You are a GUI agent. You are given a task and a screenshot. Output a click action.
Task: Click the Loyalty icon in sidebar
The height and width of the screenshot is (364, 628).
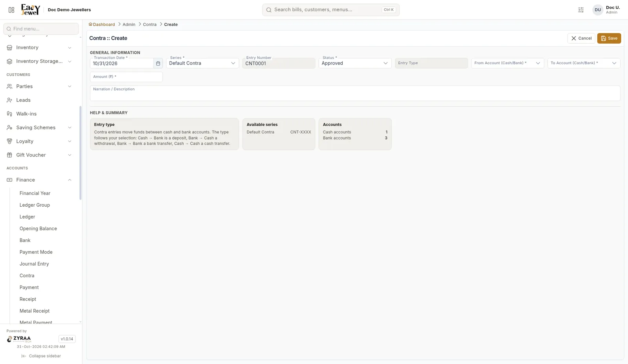(9, 141)
